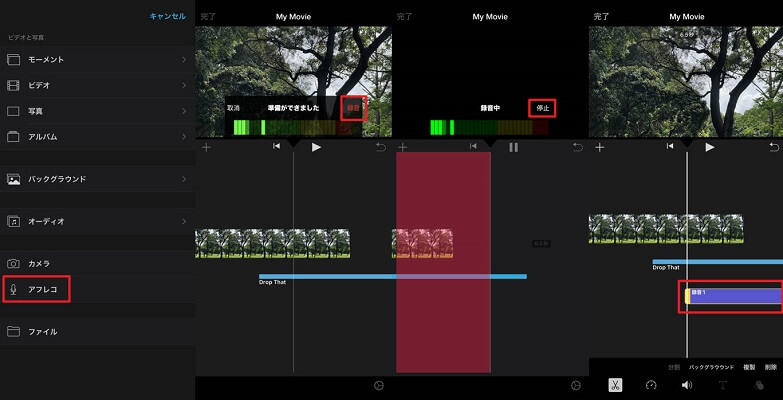Viewport: 783px width, 400px height.
Task: Tap the 録音中 status text
Action: [490, 108]
